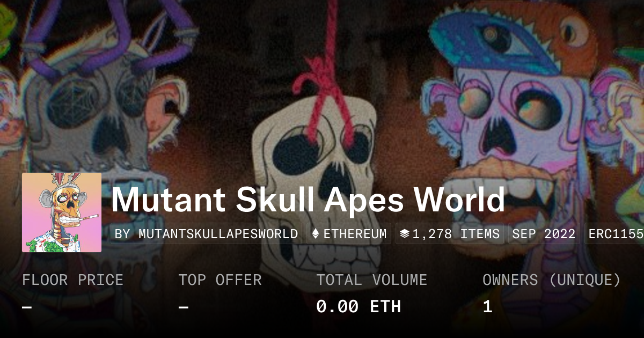
Task: Click the TOP OFFER label
Action: (220, 280)
